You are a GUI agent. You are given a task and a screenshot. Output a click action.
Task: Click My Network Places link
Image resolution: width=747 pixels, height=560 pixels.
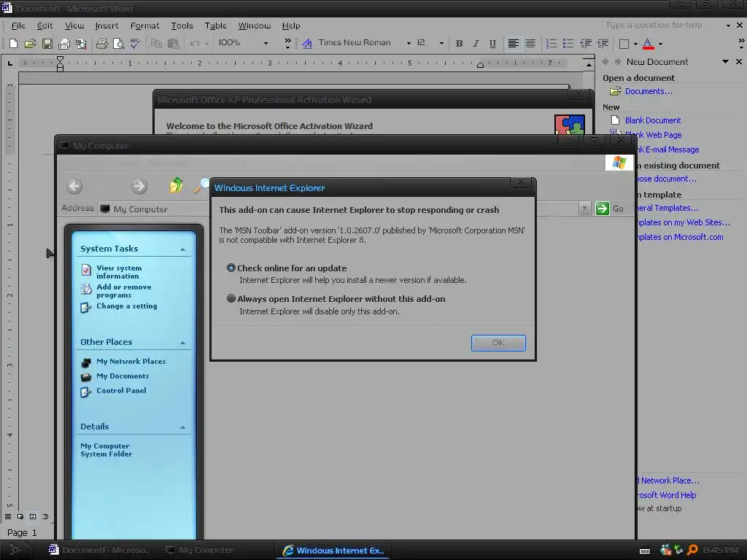(x=131, y=362)
